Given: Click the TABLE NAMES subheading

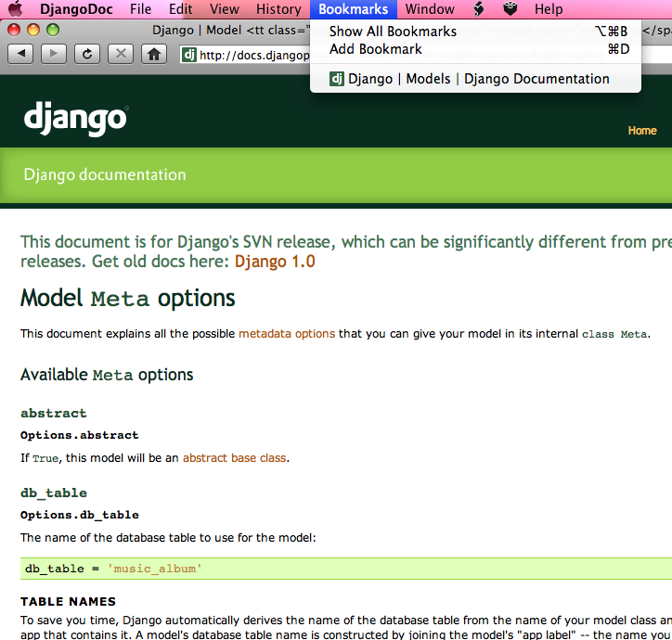Looking at the screenshot, I should (68, 601).
